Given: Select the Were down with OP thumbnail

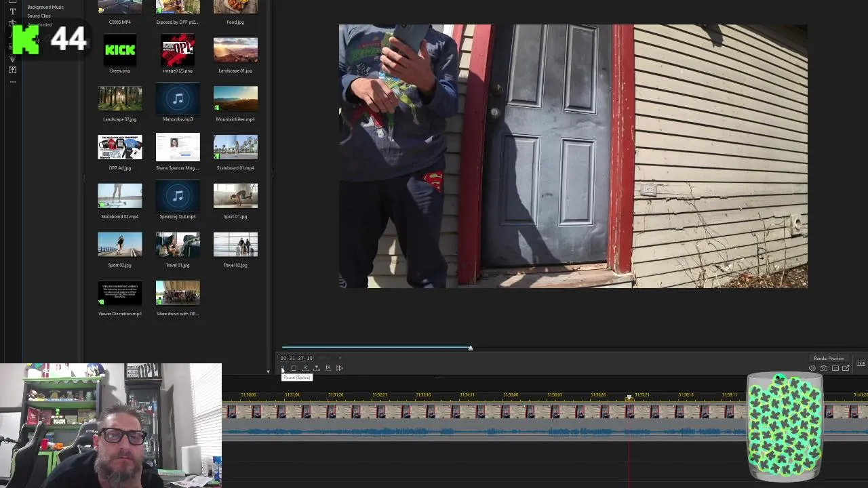Looking at the screenshot, I should tap(178, 293).
